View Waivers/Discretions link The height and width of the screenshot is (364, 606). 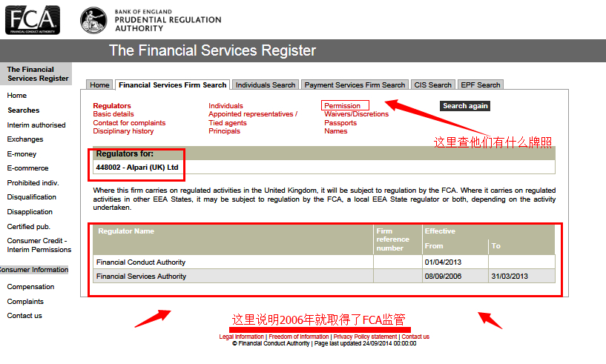[356, 114]
